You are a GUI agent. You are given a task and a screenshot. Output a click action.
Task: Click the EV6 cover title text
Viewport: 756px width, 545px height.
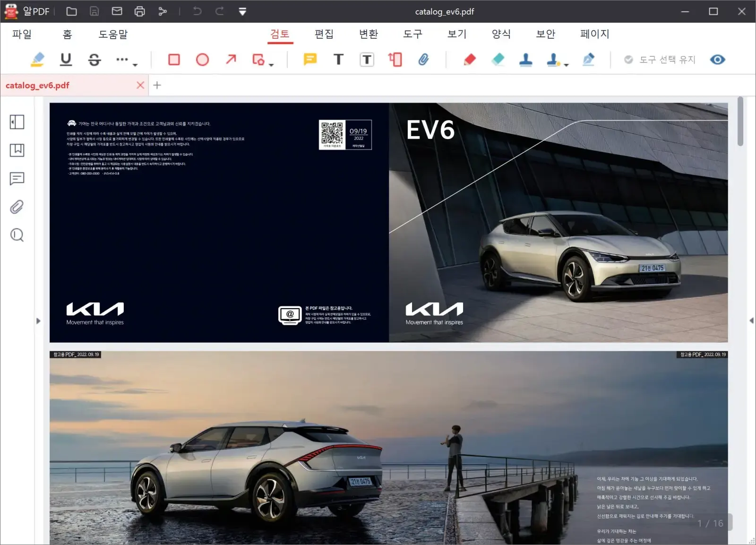430,130
